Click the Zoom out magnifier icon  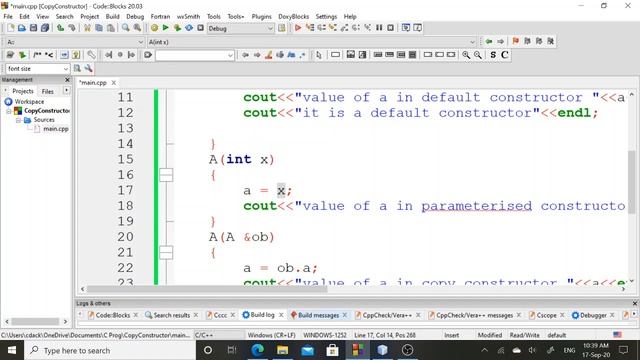[478, 55]
